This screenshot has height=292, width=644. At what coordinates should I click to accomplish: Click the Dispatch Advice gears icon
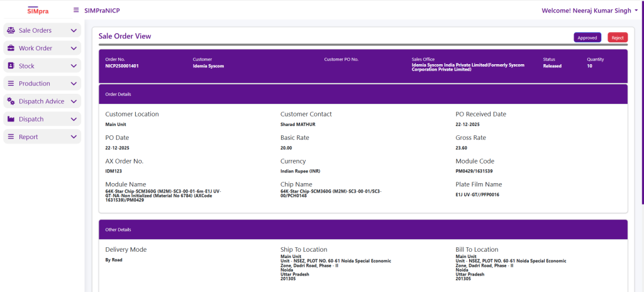coord(11,101)
